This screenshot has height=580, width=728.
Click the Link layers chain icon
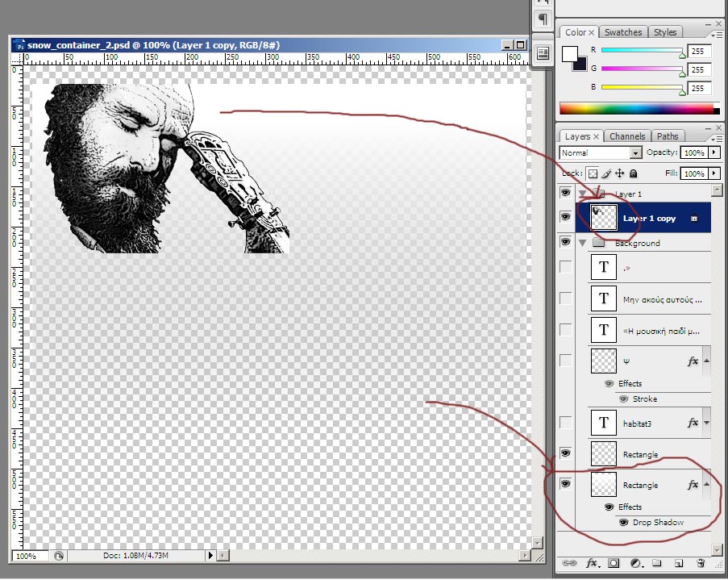[571, 562]
